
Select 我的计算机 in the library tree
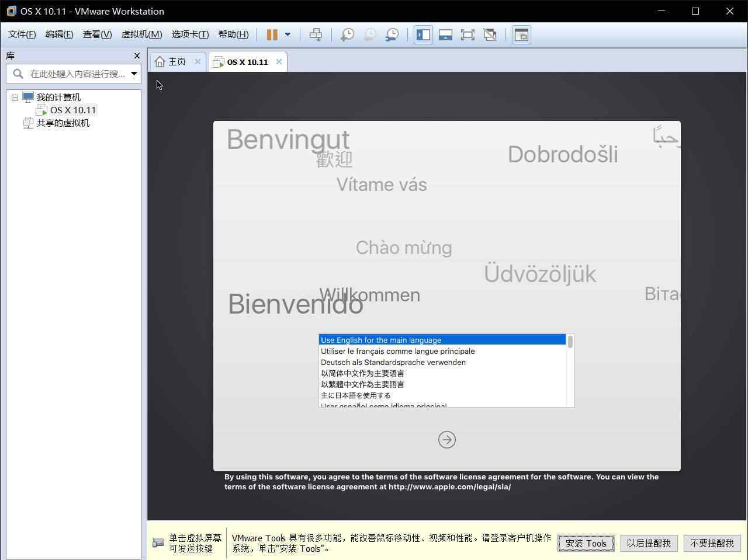click(x=58, y=98)
